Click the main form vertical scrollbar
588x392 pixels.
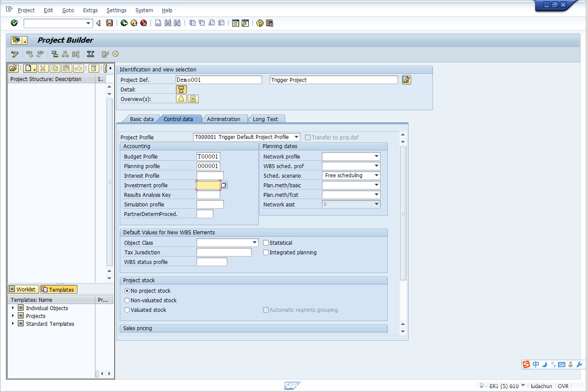(403, 213)
